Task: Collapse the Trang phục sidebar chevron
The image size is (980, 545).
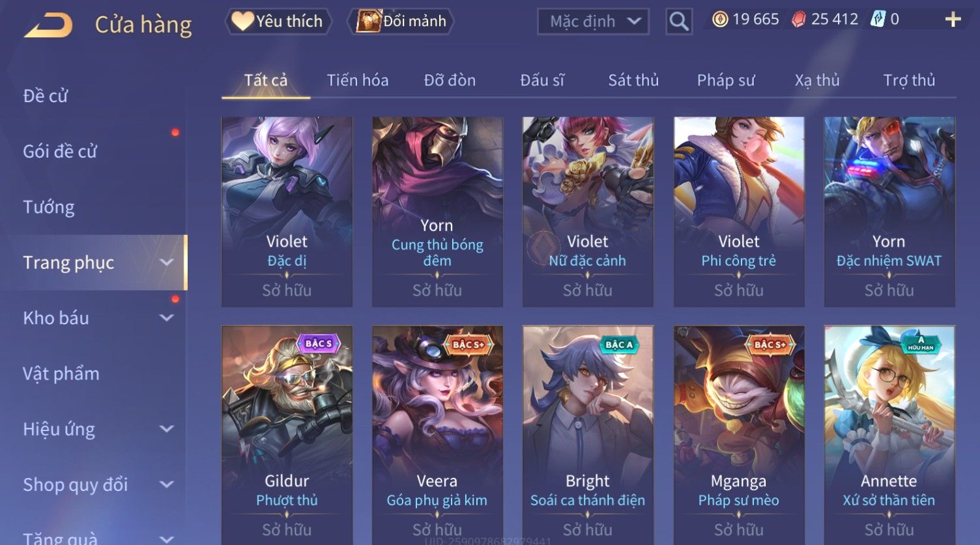Action: coord(167,262)
